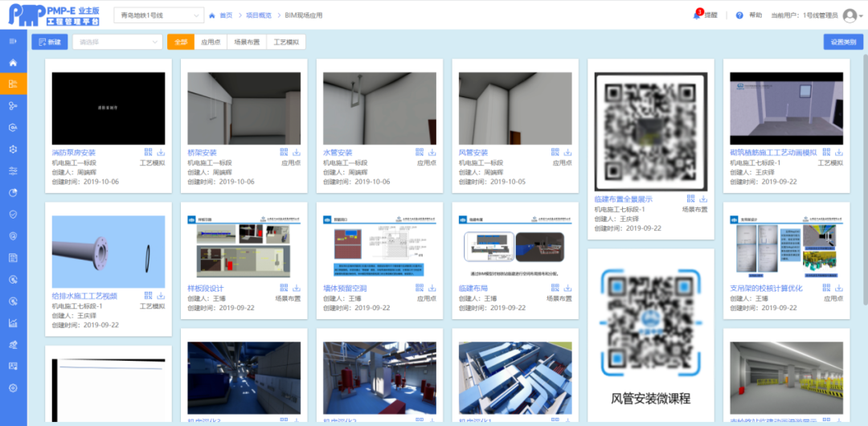
Task: Show QR code for 砌筑植筋施工工艺动画模拟 card
Action: pyautogui.click(x=826, y=153)
